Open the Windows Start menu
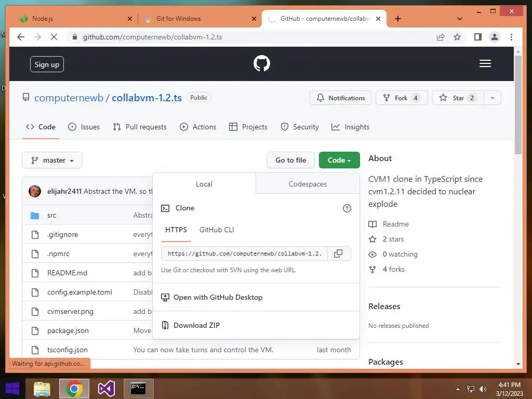532x399 pixels. pyautogui.click(x=12, y=389)
